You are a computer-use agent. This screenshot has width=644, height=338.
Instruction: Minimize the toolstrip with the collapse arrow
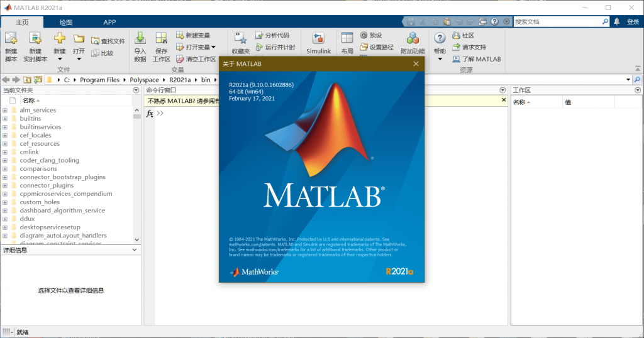tap(638, 68)
